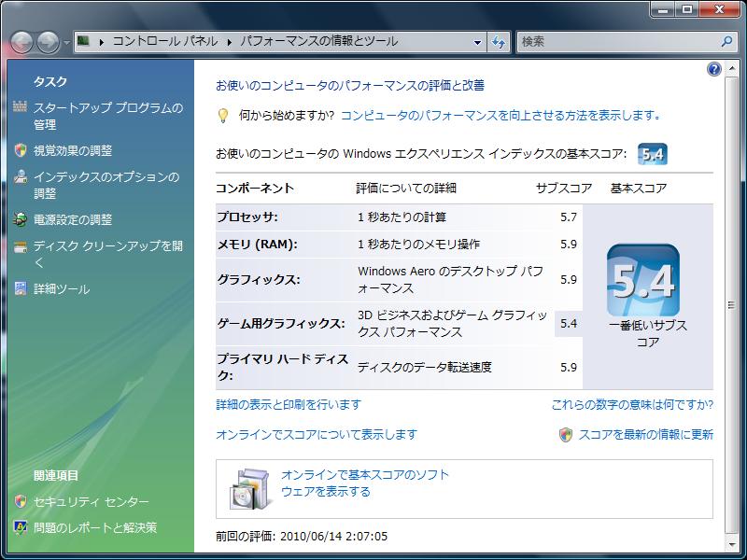The height and width of the screenshot is (560, 747).
Task: Open インデックスのオプションの調整 via its icon
Action: click(x=20, y=177)
